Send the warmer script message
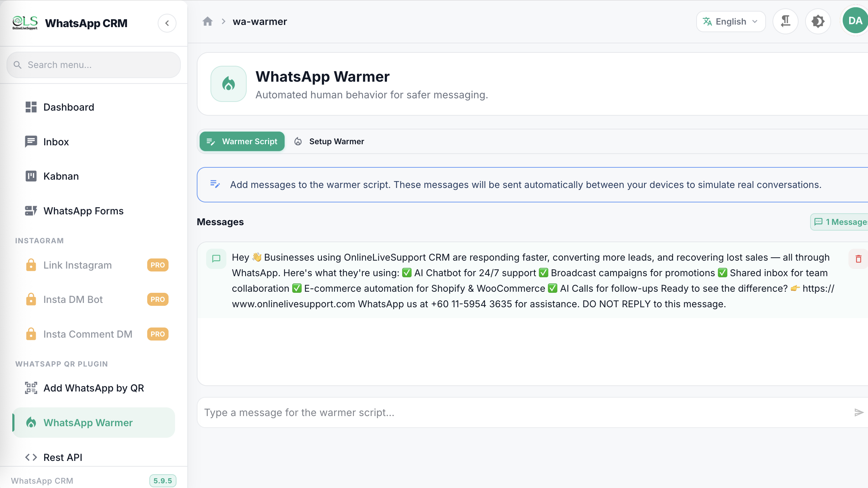This screenshot has width=868, height=488. coord(859,412)
